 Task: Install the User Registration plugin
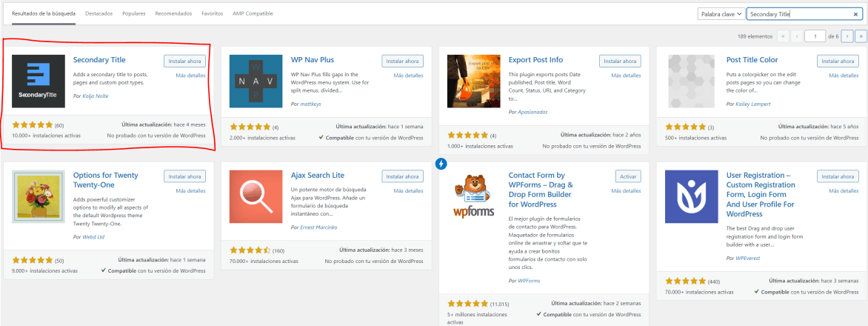[838, 176]
